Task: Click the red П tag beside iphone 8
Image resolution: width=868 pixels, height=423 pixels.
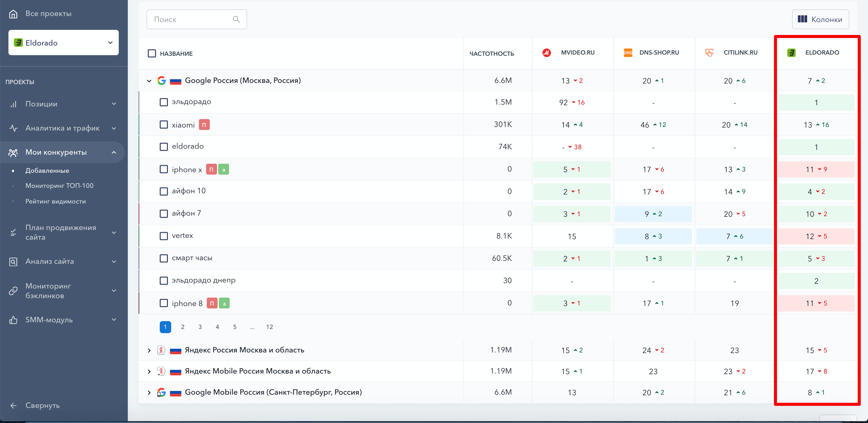Action: pos(212,303)
